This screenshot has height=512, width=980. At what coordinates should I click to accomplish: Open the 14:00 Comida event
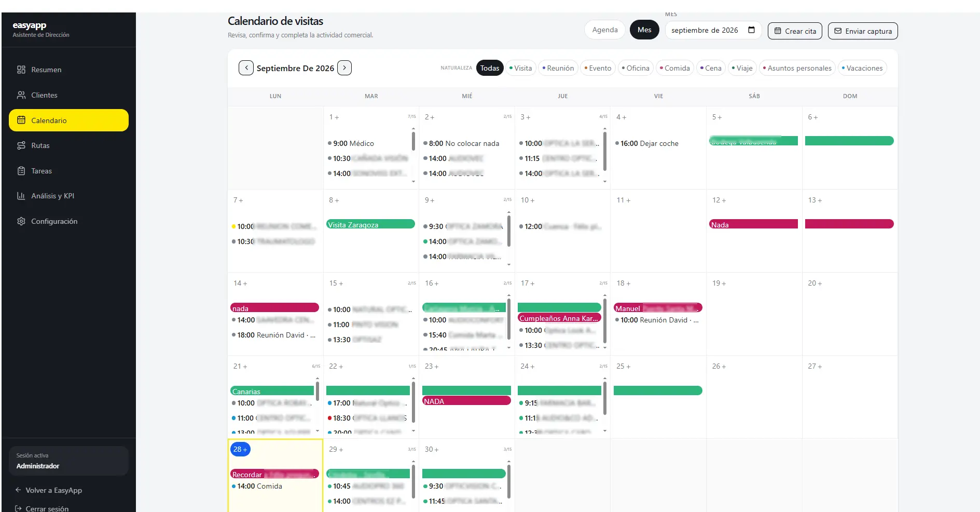[x=257, y=486]
